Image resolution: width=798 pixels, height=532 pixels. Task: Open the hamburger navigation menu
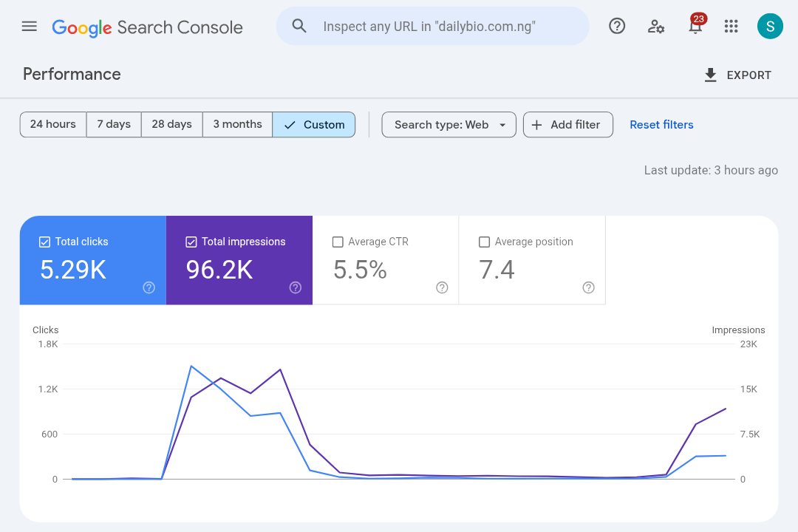click(x=30, y=26)
